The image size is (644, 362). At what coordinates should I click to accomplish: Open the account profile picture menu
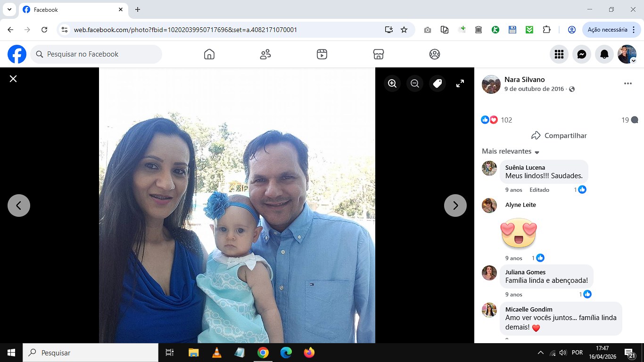point(627,54)
